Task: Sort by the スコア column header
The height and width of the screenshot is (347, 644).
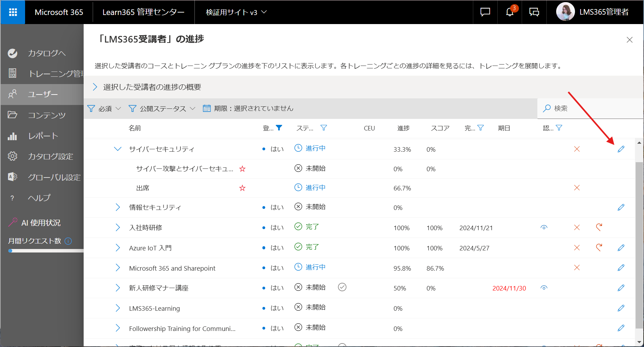Action: coord(440,128)
